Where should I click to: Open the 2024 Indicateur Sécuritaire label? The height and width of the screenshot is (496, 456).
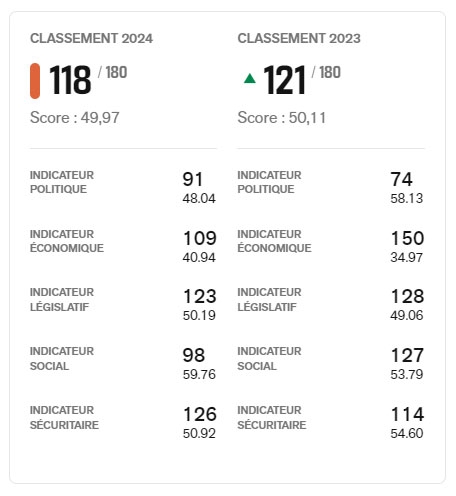[x=64, y=418]
